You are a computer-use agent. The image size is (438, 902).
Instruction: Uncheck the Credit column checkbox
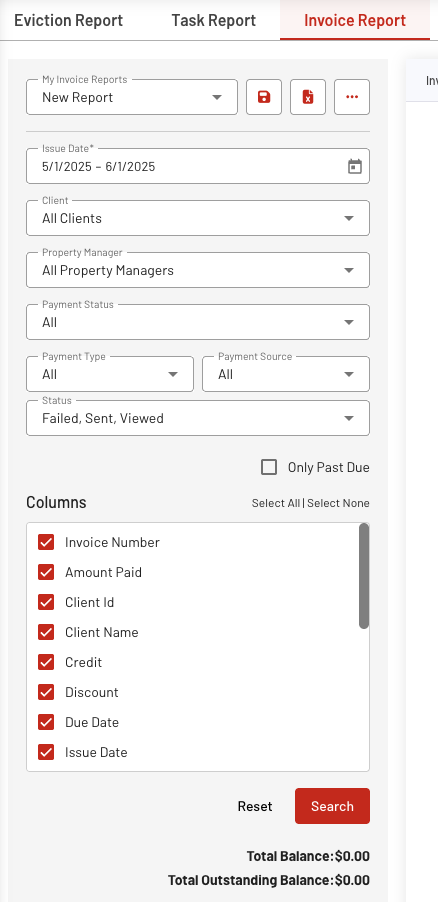pos(46,662)
